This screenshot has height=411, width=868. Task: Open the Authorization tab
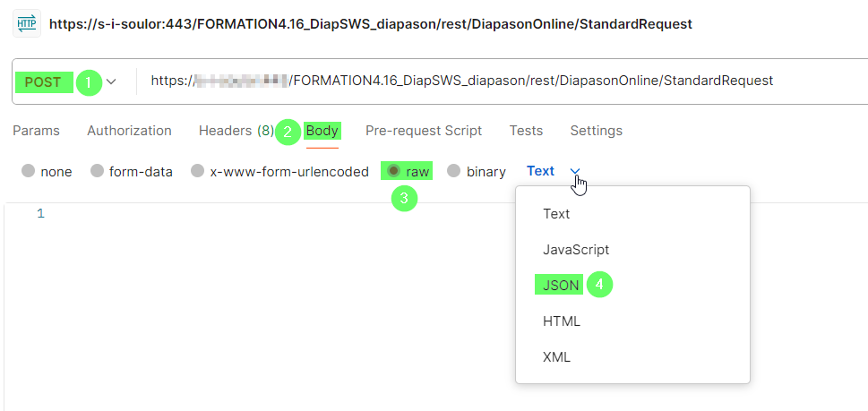129,131
